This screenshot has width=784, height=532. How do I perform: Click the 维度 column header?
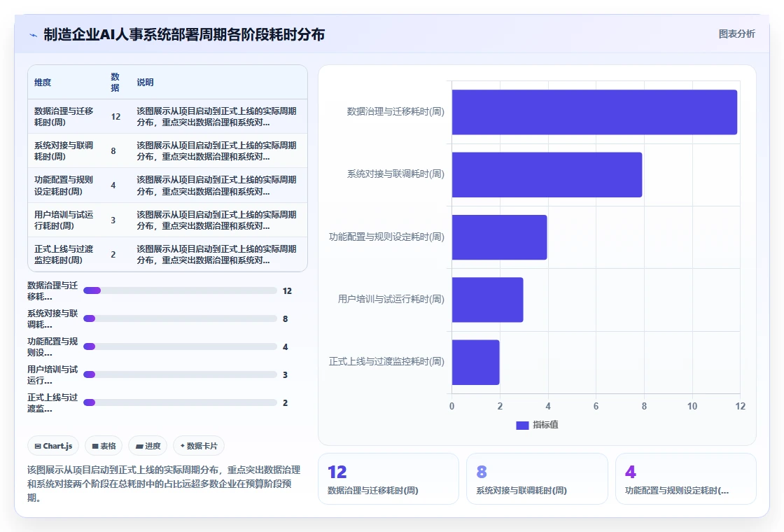43,83
